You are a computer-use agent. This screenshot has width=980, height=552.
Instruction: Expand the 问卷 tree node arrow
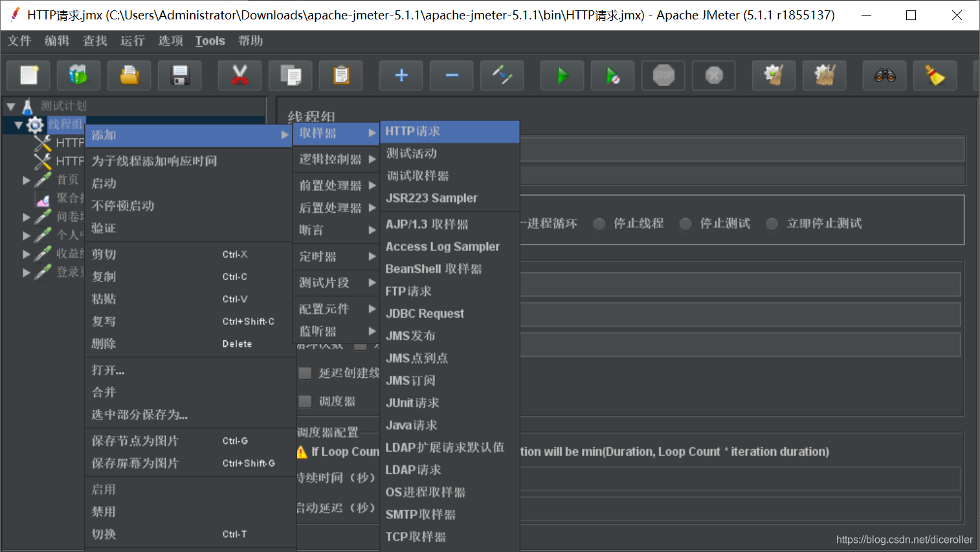tap(27, 217)
